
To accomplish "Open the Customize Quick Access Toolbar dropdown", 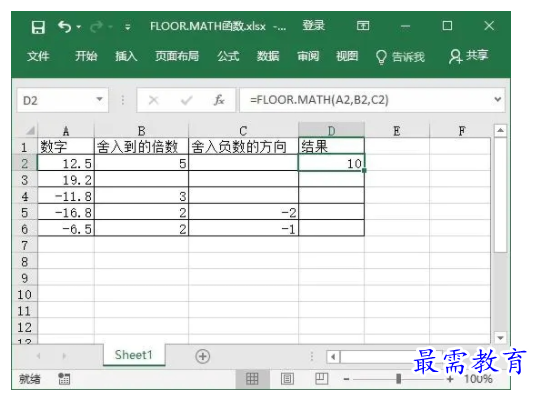I will click(x=128, y=27).
